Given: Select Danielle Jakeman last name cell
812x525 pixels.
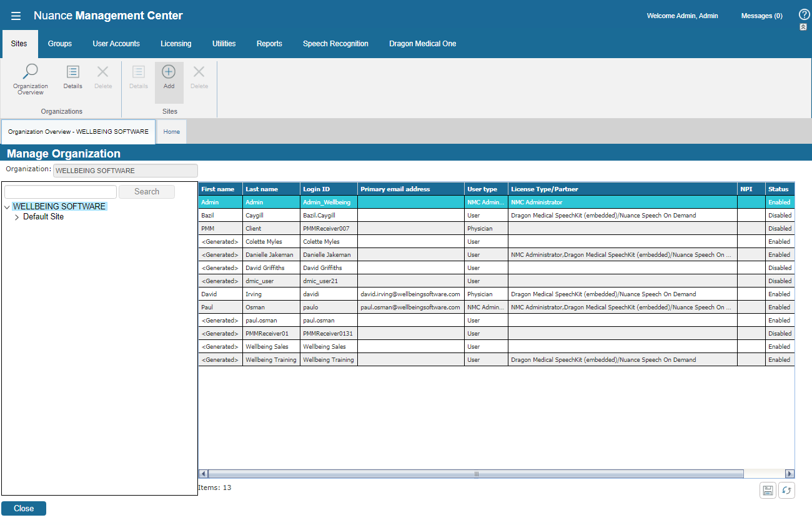Looking at the screenshot, I should (x=271, y=254).
